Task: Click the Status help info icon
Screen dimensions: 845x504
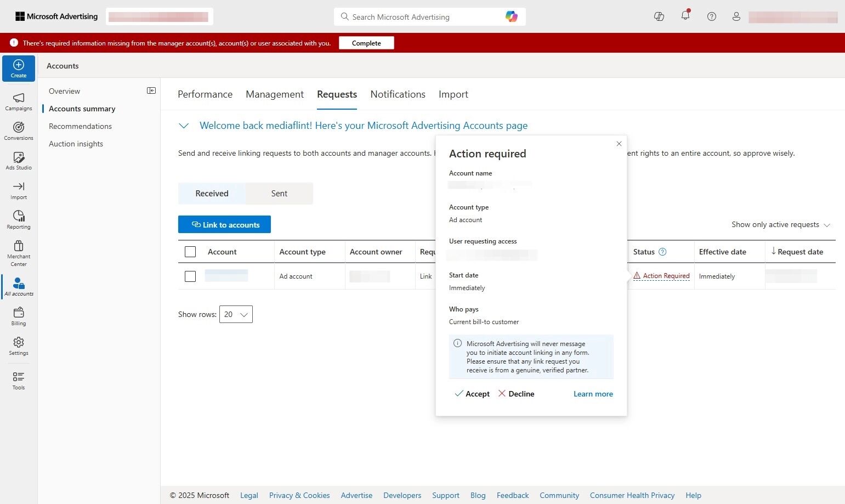Action: (662, 252)
